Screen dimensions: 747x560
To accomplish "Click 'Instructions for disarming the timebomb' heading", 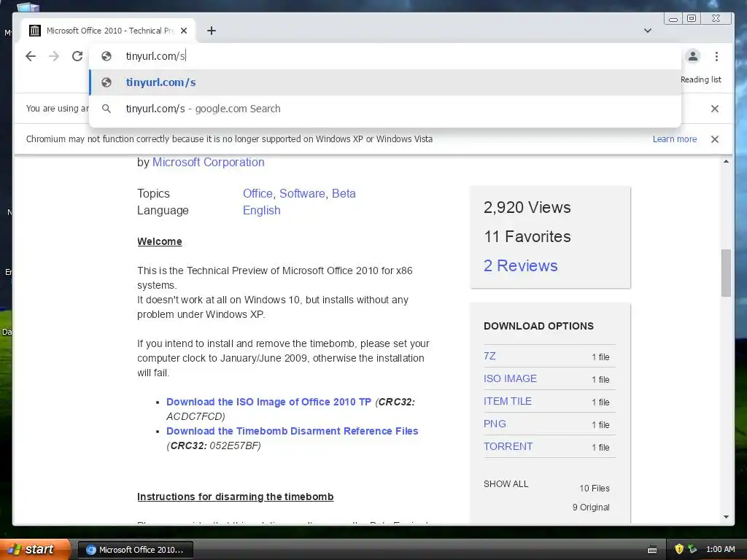I will coord(236,497).
